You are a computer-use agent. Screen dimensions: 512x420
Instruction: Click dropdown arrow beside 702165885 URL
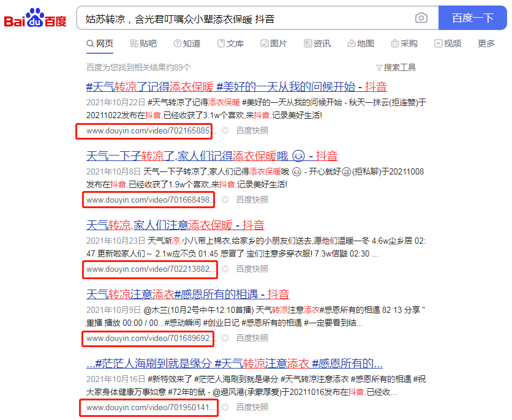(225, 130)
